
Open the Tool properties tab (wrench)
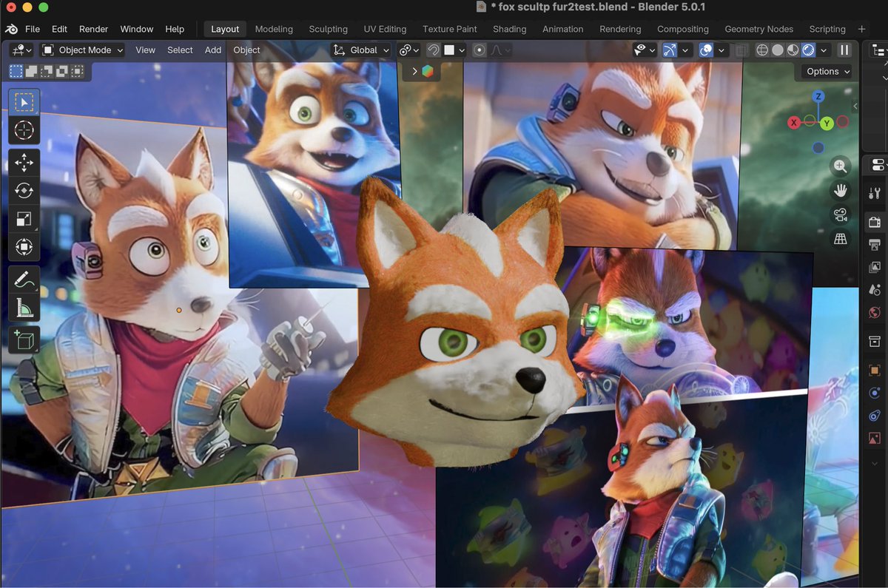pos(875,194)
